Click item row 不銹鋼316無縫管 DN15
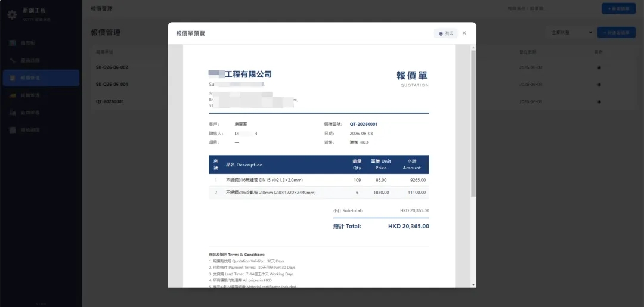Screen dimensions: 644x307 pos(318,180)
